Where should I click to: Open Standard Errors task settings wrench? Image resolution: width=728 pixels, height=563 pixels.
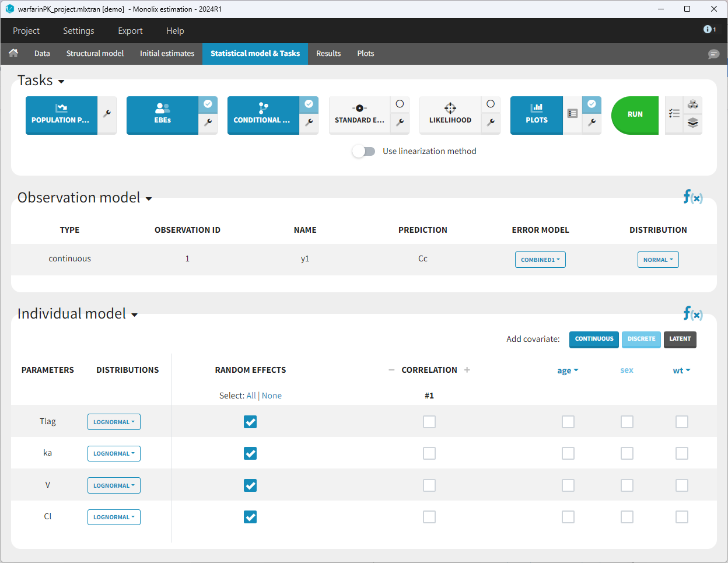(400, 123)
